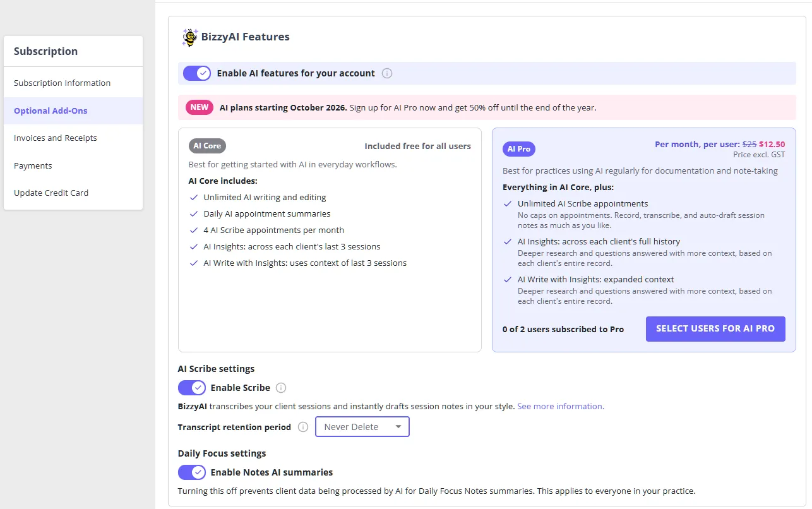Click info icon next to Enable Scribe
812x509 pixels.
[x=281, y=388]
